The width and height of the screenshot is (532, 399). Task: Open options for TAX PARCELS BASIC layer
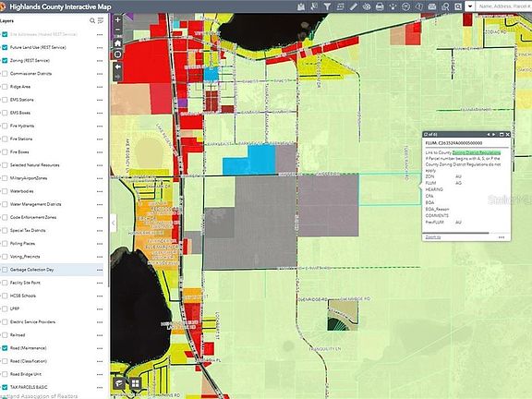(100, 388)
